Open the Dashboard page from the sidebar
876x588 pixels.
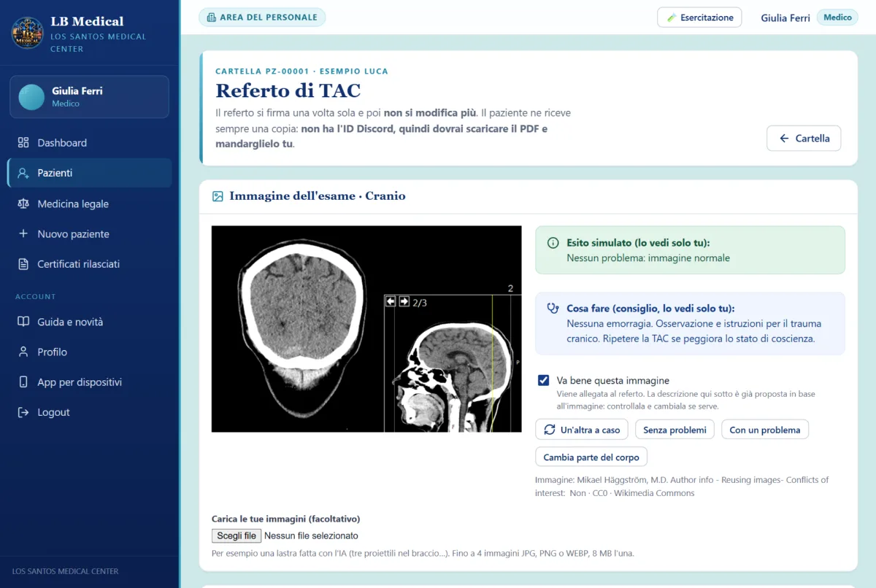click(x=89, y=143)
